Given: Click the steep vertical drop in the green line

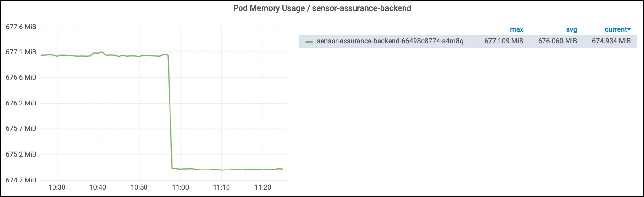Looking at the screenshot, I should click(170, 112).
